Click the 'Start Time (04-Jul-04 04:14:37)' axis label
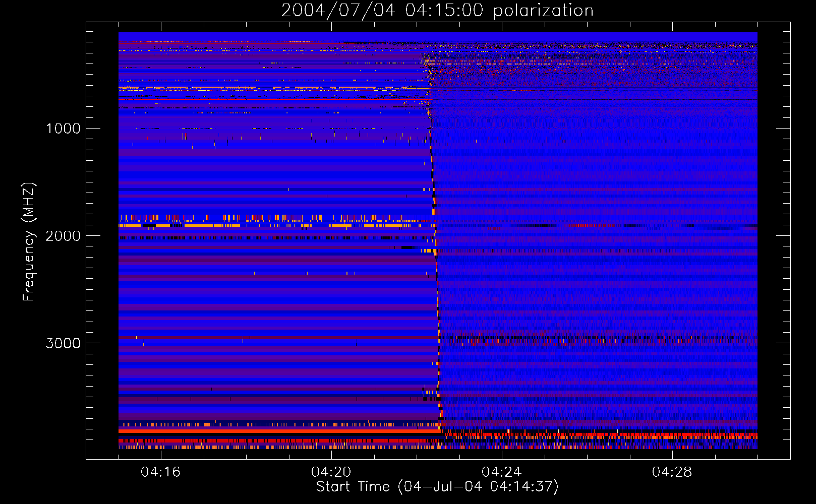Screen dimensions: 816x504 [437, 487]
